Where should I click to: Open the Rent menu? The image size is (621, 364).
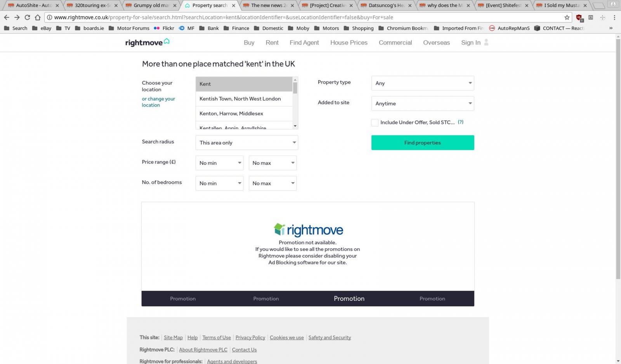pos(272,43)
